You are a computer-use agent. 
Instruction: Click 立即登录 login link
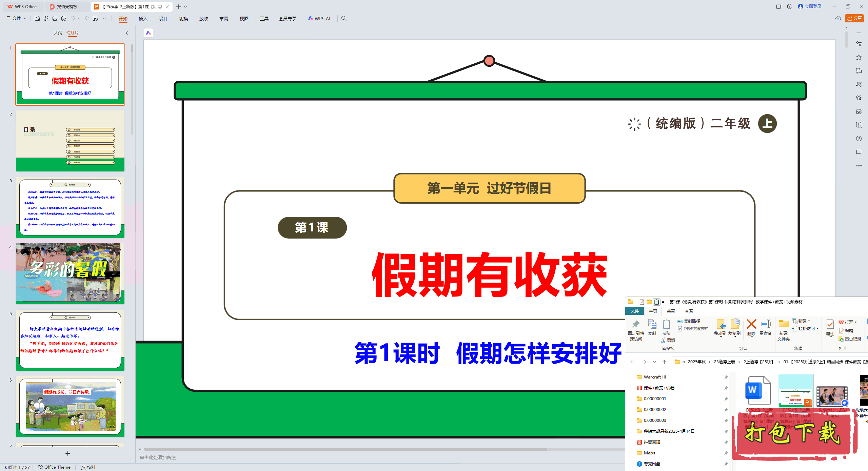coord(813,6)
